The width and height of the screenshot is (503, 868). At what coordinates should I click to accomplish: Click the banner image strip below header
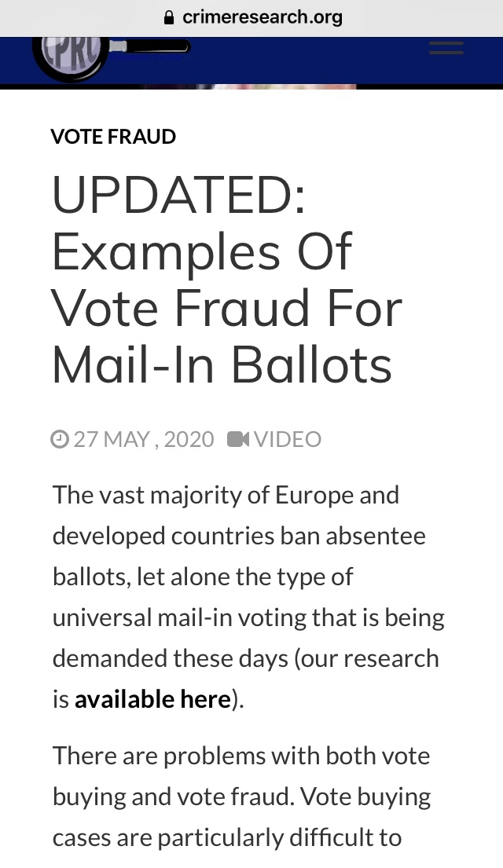point(249,86)
